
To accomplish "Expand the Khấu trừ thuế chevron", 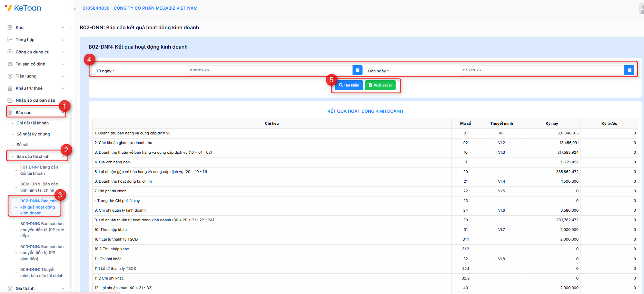I will click(63, 88).
